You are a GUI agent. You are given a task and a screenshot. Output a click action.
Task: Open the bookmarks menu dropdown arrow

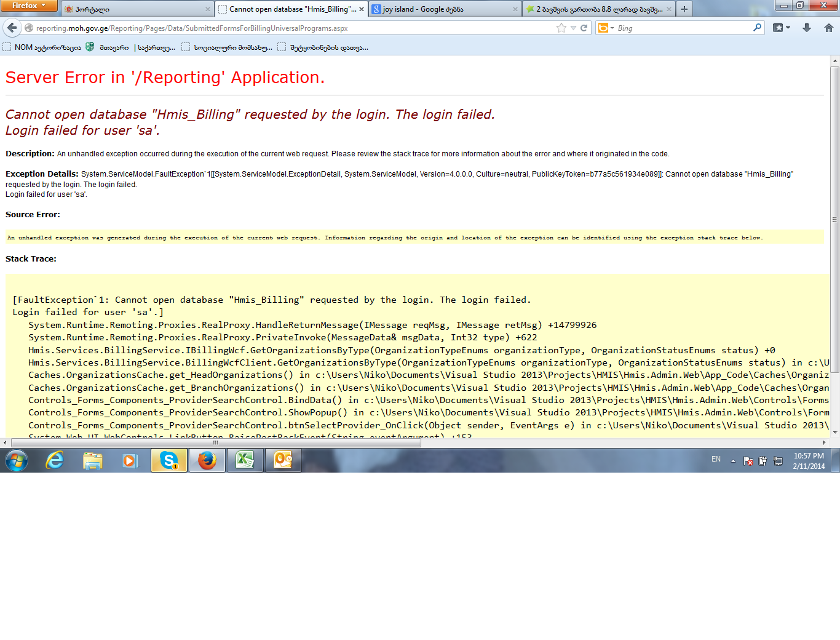point(788,28)
